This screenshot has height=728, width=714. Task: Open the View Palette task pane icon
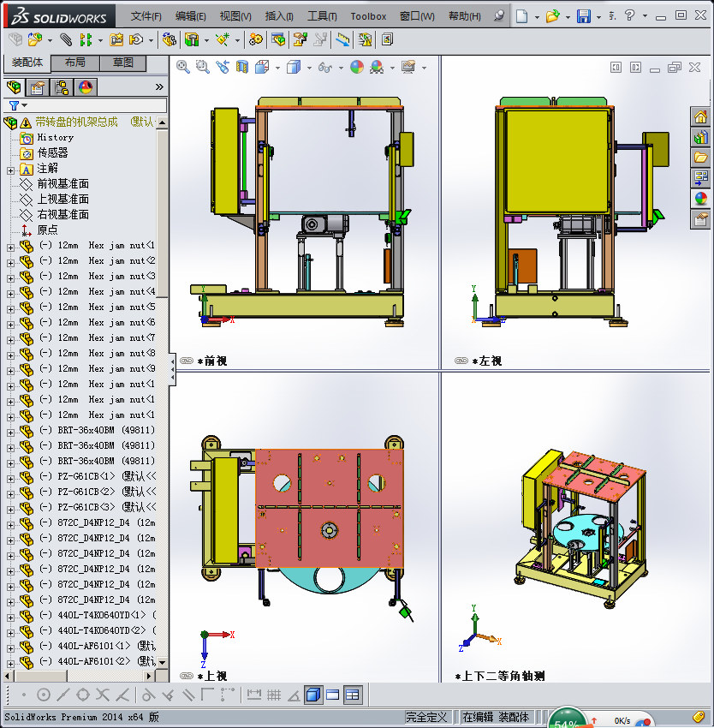pos(700,177)
